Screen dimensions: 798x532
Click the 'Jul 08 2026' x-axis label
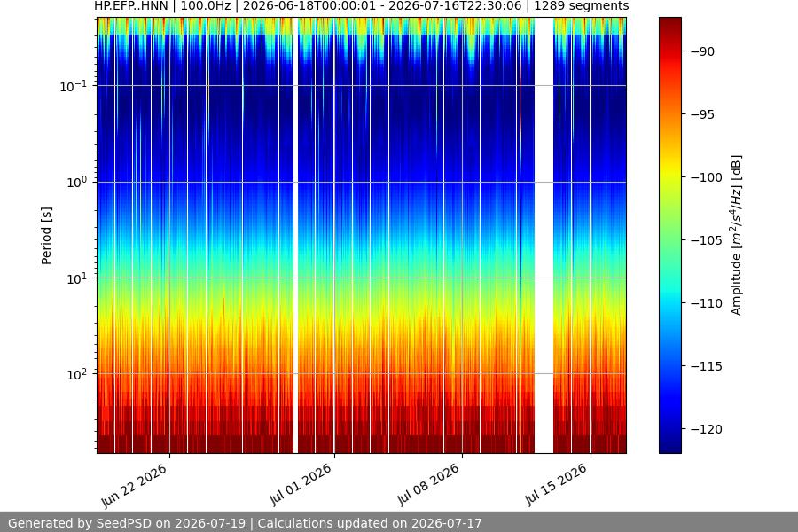(428, 485)
